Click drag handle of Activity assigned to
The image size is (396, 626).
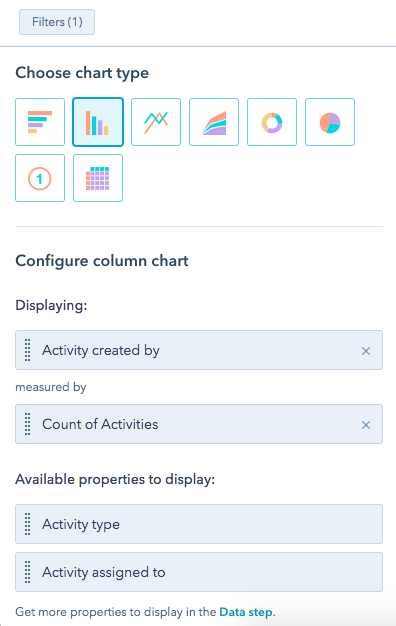(x=28, y=572)
